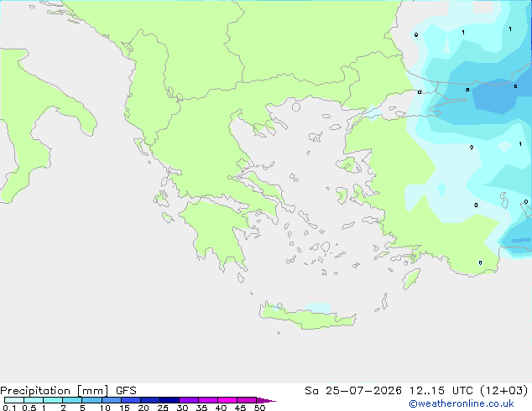Click the 25–30 mm navy legend swatch
The width and height of the screenshot is (532, 411).
pyautogui.click(x=169, y=400)
